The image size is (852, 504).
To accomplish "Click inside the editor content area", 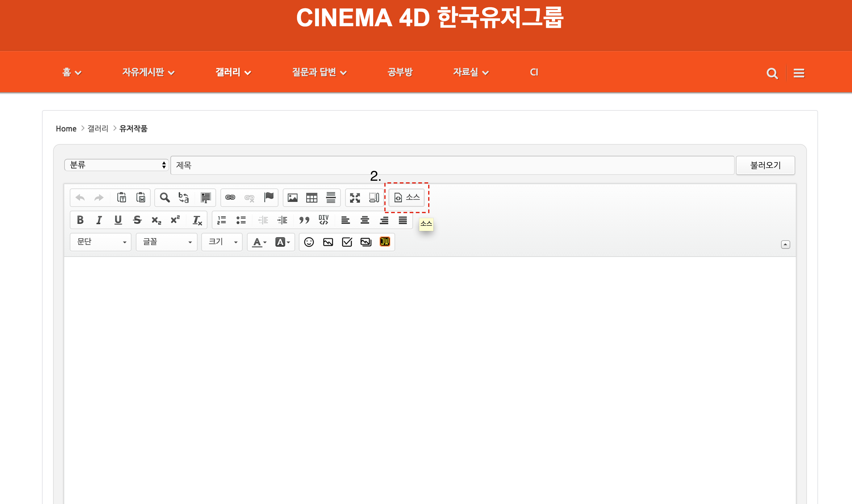I will (430, 380).
